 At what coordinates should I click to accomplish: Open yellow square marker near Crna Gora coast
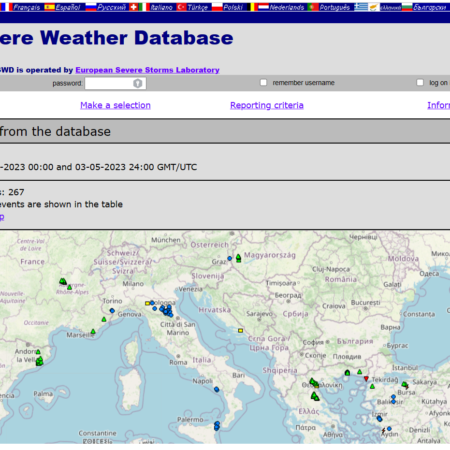pyautogui.click(x=240, y=331)
